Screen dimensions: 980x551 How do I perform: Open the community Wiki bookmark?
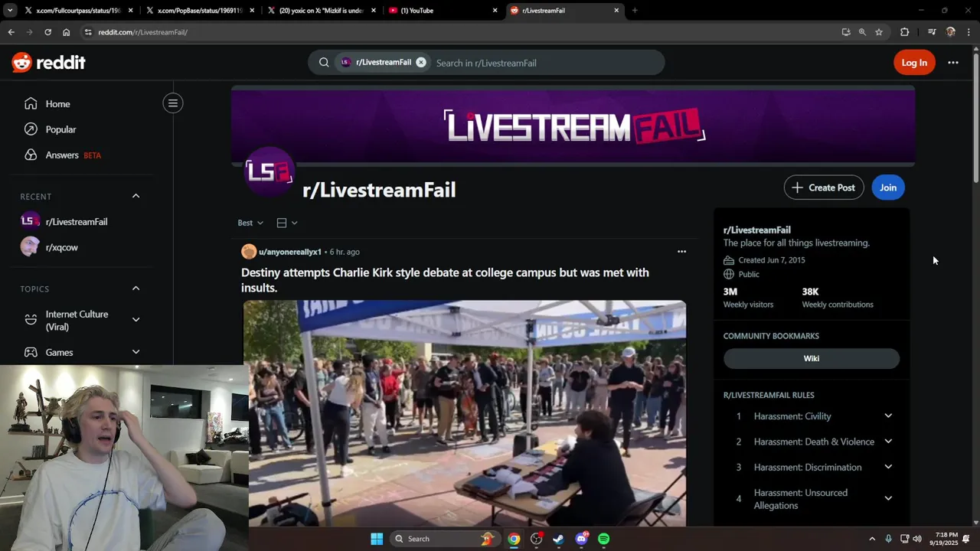[x=812, y=358]
